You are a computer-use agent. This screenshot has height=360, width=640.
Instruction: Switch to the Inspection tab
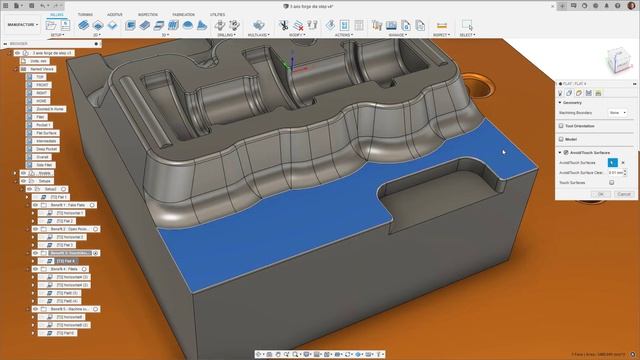click(x=148, y=15)
